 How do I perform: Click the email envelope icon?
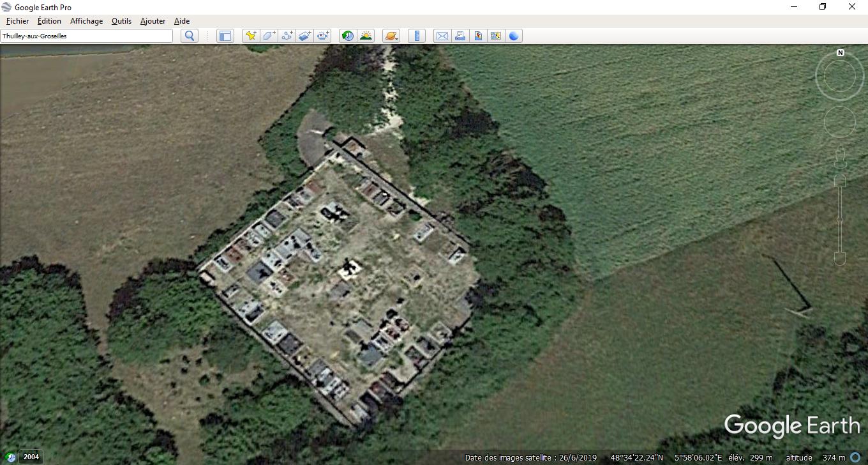coord(442,36)
